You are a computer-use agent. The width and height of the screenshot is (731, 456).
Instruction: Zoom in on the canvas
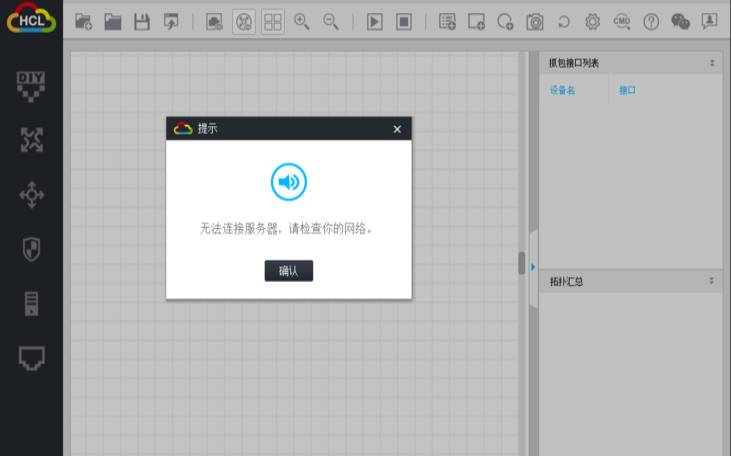(x=302, y=21)
